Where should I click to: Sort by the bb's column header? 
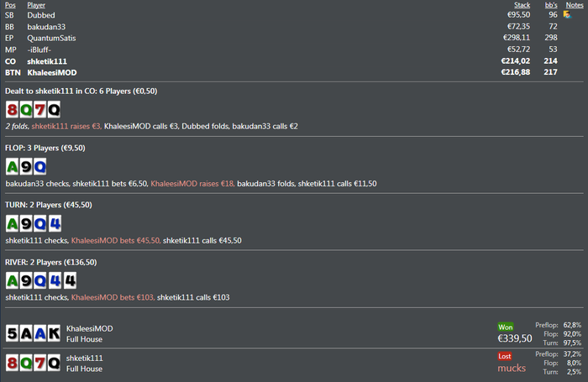point(551,5)
